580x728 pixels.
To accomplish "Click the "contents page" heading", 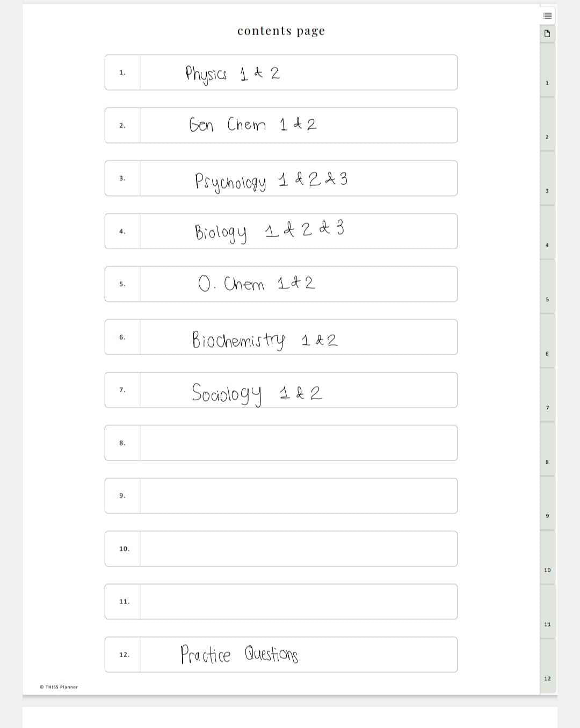I will pyautogui.click(x=281, y=31).
